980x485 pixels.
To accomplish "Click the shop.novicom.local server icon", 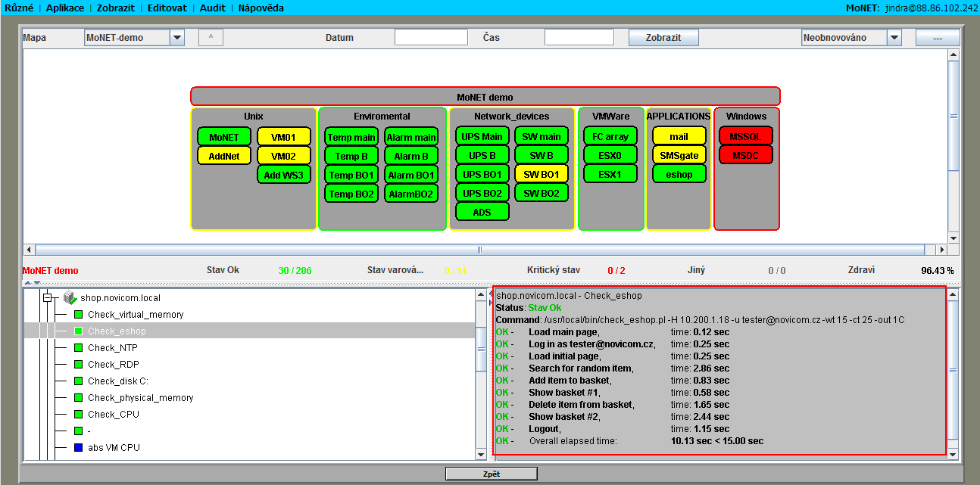I will pyautogui.click(x=70, y=298).
